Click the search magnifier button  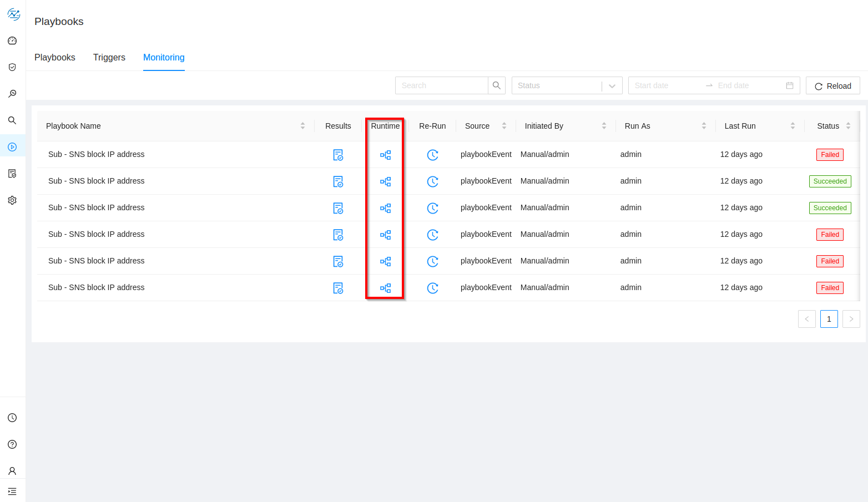point(497,85)
